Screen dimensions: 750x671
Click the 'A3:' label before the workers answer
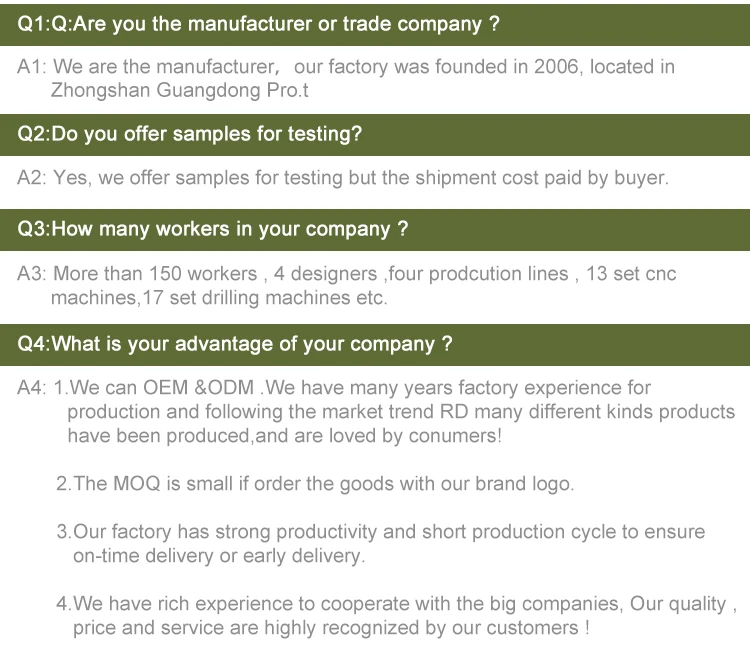pos(32,274)
